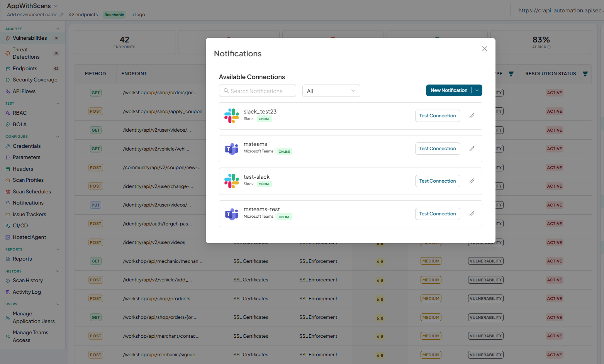Close the Notifications dialog
This screenshot has width=604, height=364.
485,49
